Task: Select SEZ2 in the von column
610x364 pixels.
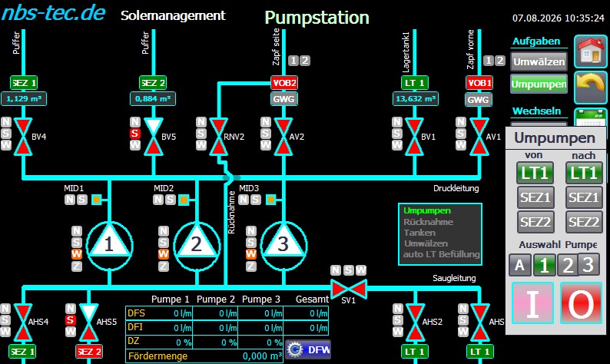Action: 535,222
